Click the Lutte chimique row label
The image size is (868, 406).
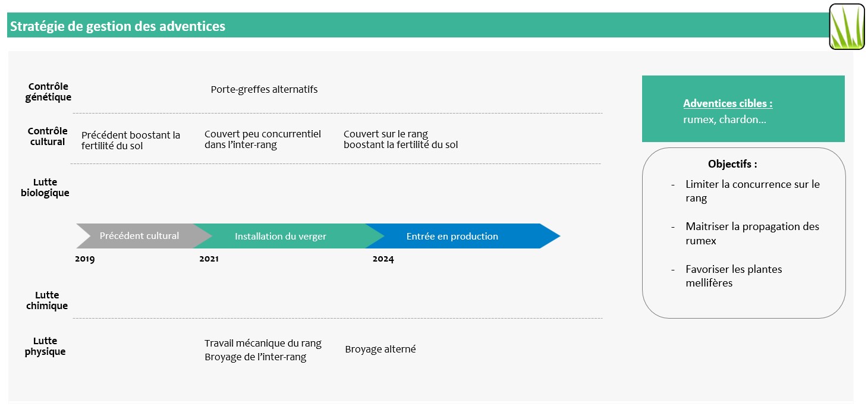pyautogui.click(x=47, y=300)
